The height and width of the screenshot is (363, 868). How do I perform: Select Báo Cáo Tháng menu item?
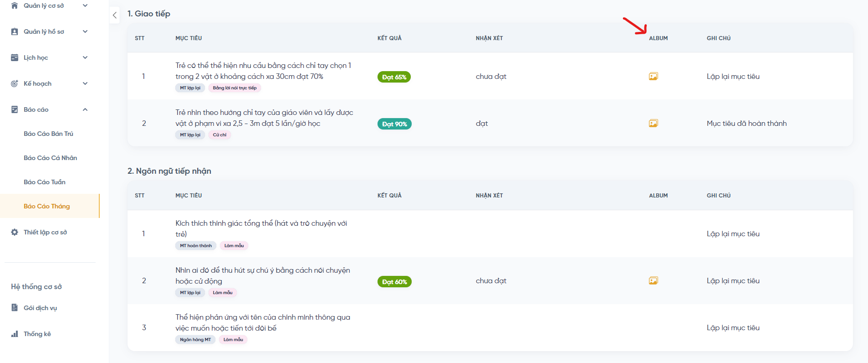46,206
